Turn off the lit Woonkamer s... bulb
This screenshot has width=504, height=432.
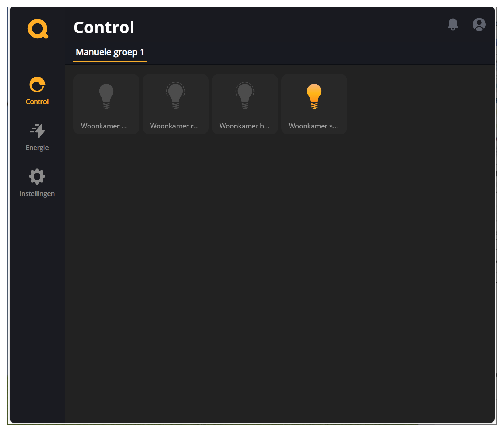click(x=314, y=96)
